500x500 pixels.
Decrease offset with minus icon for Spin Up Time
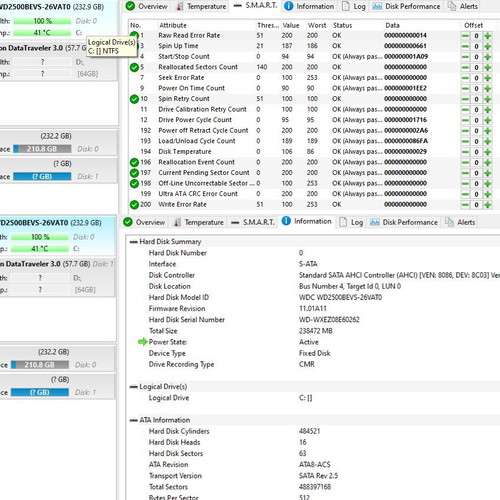pos(465,46)
